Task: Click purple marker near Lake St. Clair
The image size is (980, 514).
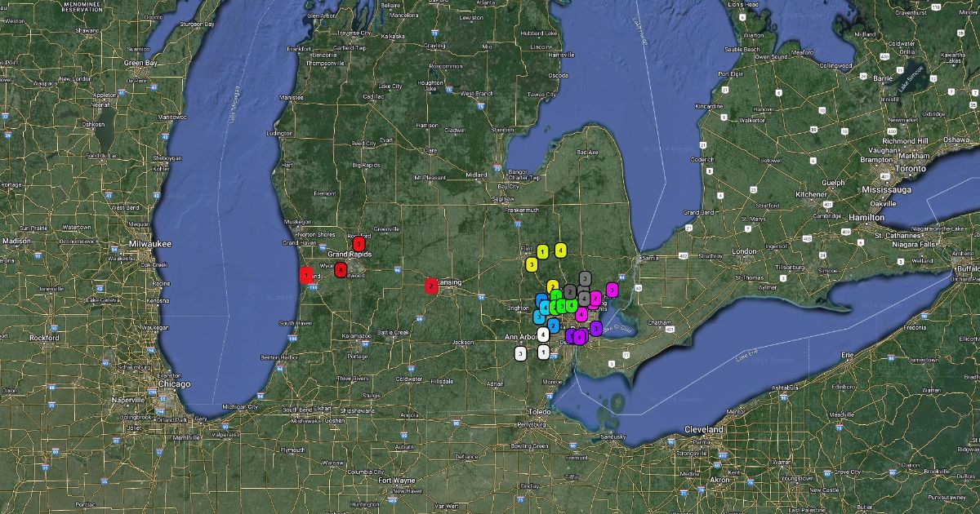Action: (596, 329)
